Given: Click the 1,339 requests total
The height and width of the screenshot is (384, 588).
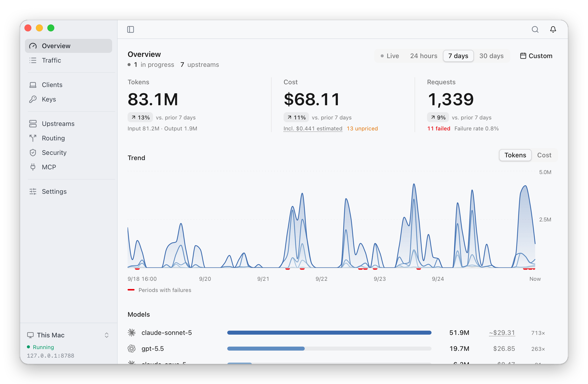Looking at the screenshot, I should tap(450, 99).
